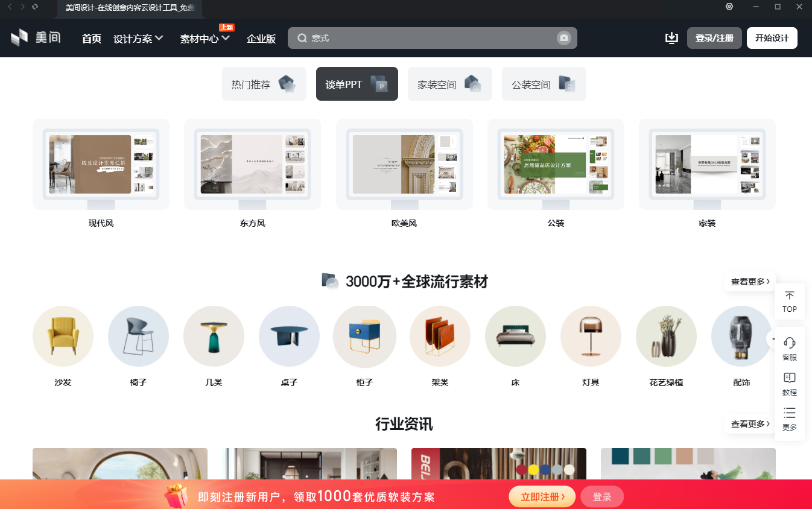Click the download client icon in top bar
The image size is (812, 509).
tap(671, 37)
